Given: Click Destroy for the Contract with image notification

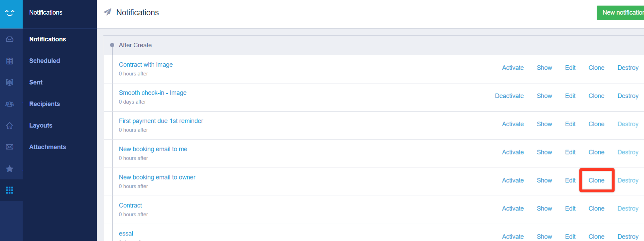Looking at the screenshot, I should click(x=628, y=68).
